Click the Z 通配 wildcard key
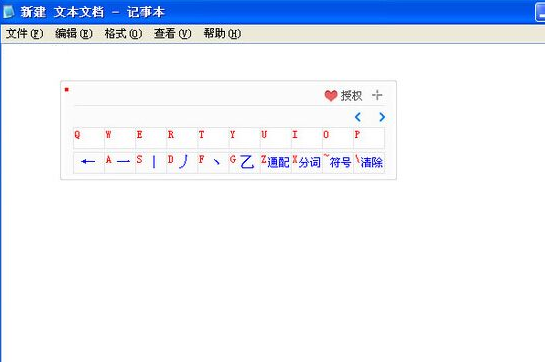Screen dimensions: 545x362 (276, 162)
